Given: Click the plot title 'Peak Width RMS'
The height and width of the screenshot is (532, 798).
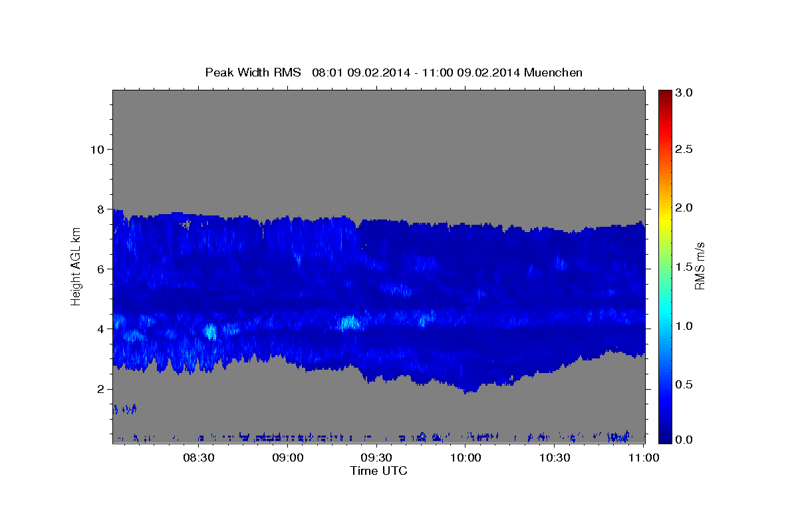Looking at the screenshot, I should coord(253,72).
